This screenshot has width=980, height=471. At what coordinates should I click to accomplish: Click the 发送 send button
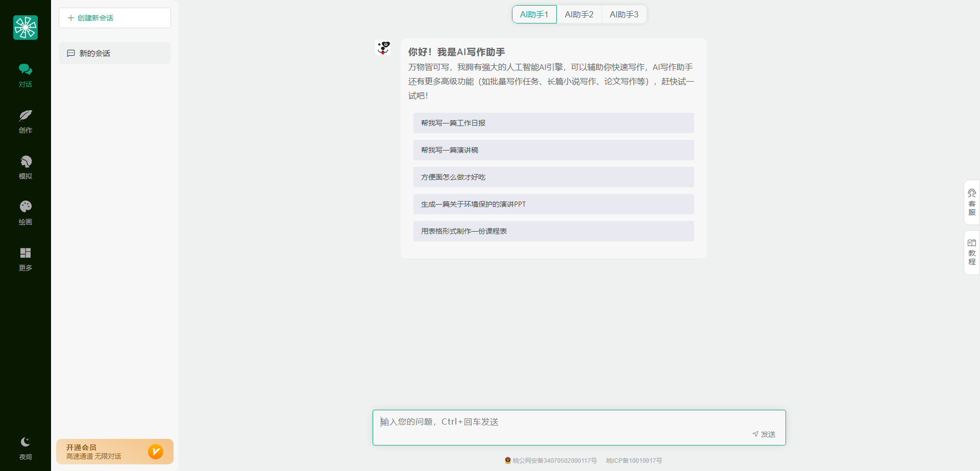[x=764, y=434]
